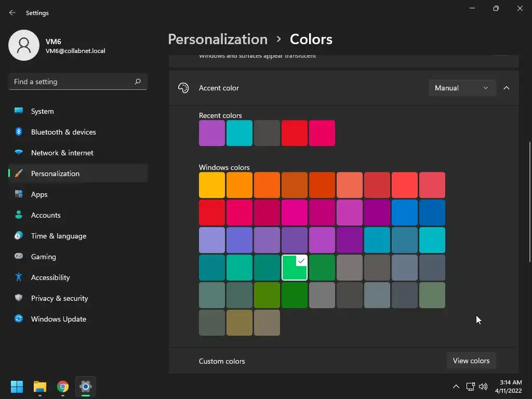Go to Network & internet
The height and width of the screenshot is (399, 532).
tap(78, 153)
